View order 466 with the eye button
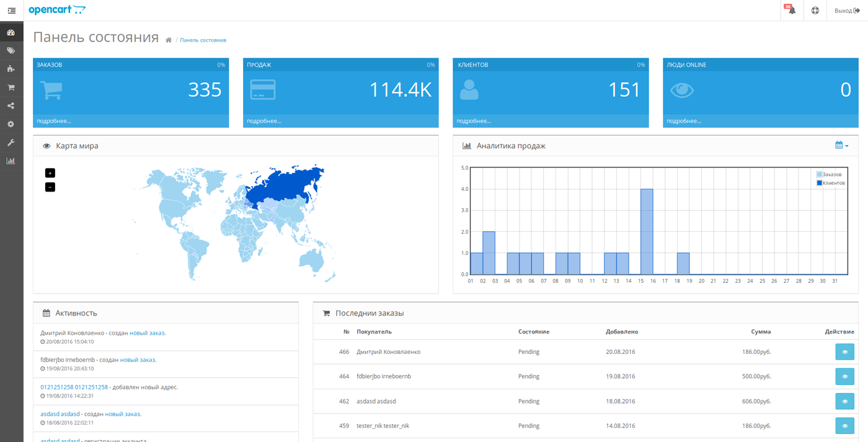The image size is (868, 442). tap(844, 352)
